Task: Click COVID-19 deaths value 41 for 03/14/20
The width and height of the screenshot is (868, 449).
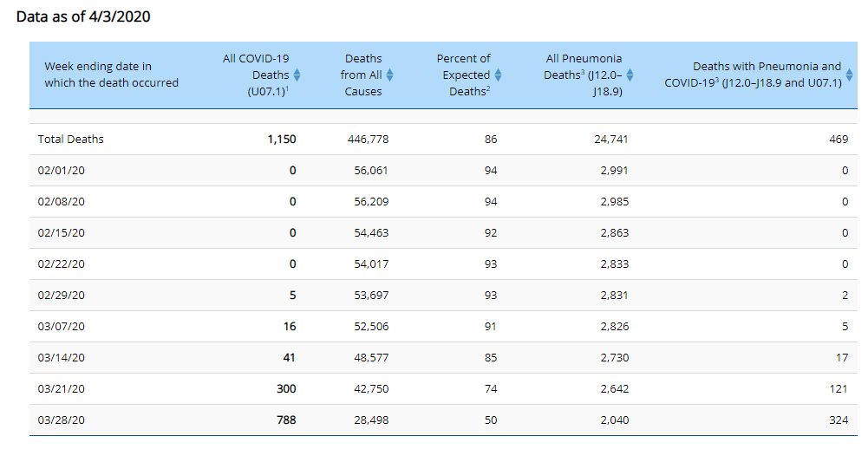Action: coord(289,358)
